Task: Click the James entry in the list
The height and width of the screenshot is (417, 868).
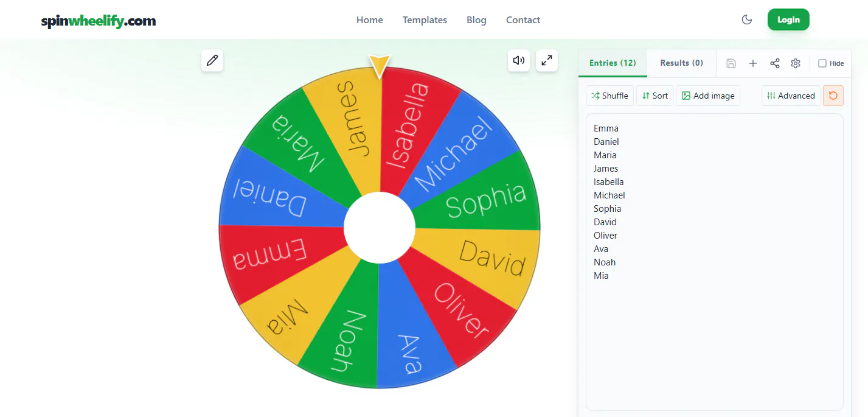Action: tap(606, 169)
